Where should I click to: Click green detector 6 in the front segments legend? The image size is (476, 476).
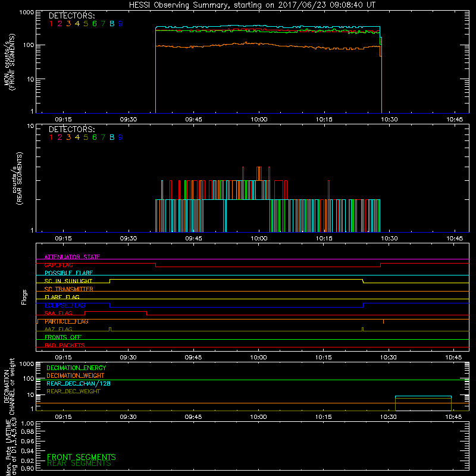coord(95,24)
